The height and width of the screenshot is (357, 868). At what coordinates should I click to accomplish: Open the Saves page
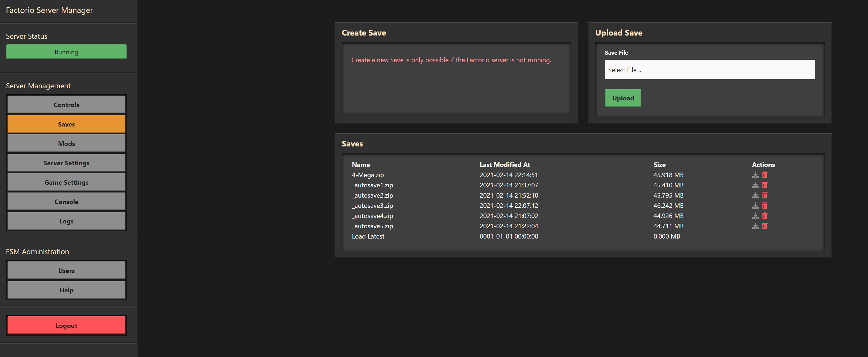[66, 124]
